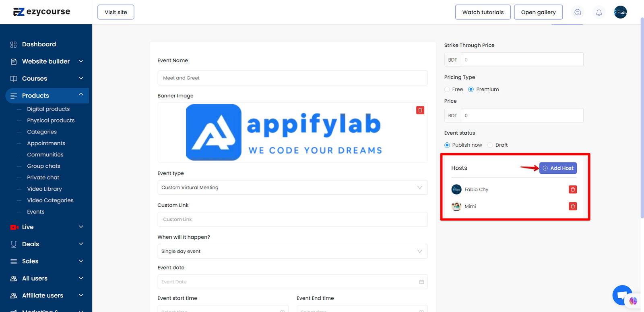Select the Premium pricing type
The width and height of the screenshot is (644, 312).
point(471,89)
